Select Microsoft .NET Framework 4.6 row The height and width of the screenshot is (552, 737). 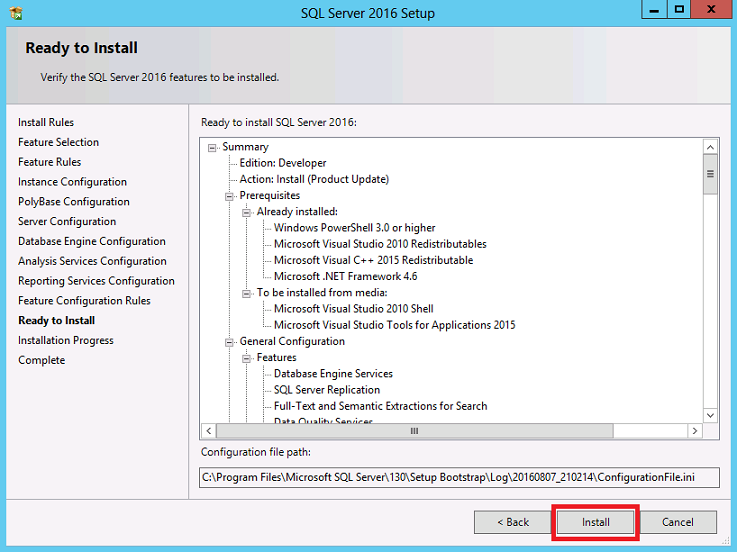[345, 276]
